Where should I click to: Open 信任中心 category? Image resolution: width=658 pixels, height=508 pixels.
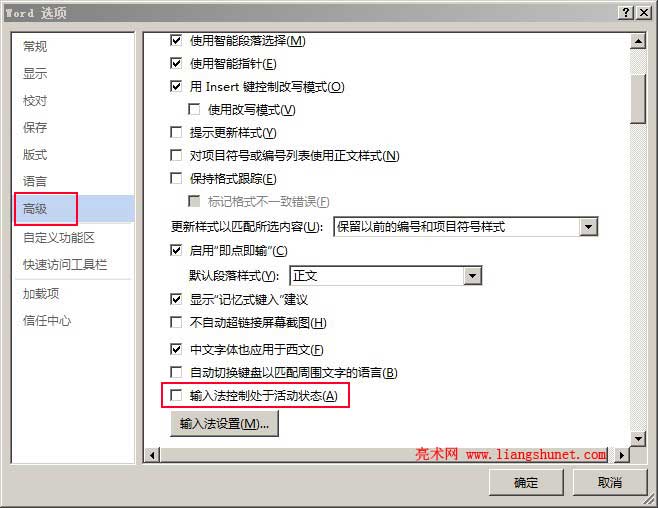click(47, 320)
